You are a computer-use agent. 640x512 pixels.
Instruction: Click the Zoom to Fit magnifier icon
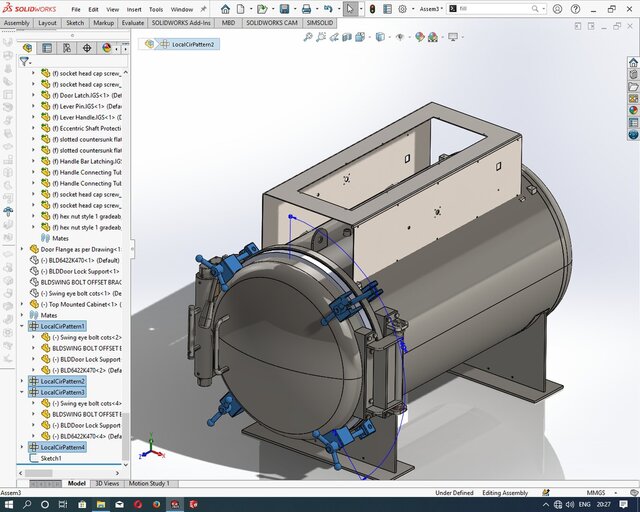coord(308,37)
